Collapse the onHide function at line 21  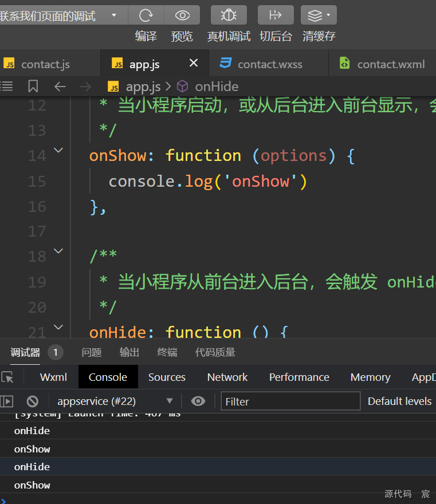coord(58,327)
